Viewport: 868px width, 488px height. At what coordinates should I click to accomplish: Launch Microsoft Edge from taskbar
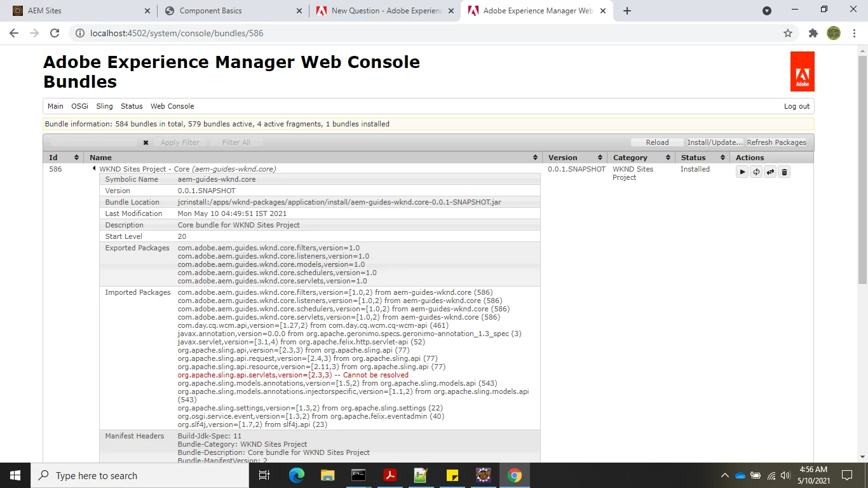click(297, 475)
